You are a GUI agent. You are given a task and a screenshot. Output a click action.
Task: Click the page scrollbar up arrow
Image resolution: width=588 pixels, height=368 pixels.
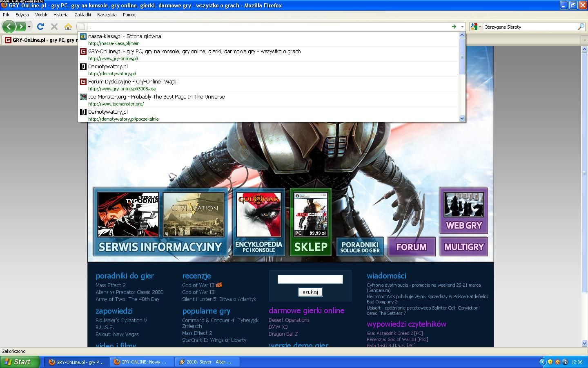click(584, 49)
